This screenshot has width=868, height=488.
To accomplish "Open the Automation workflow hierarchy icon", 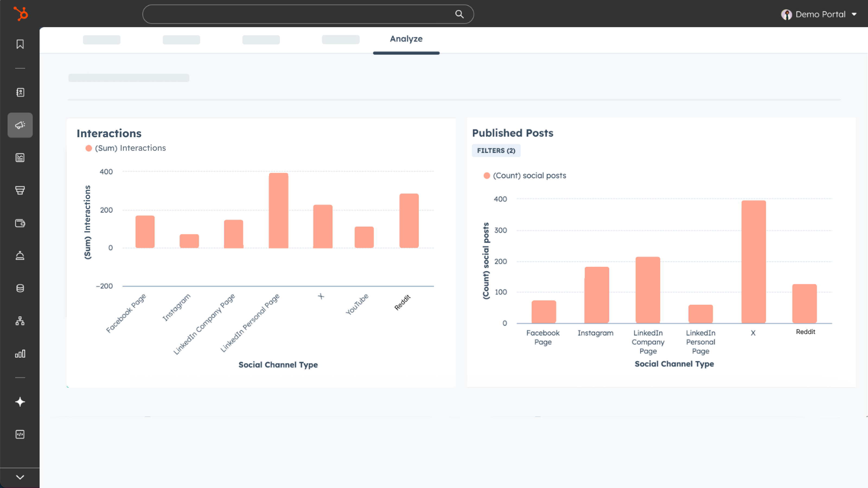I will click(20, 321).
